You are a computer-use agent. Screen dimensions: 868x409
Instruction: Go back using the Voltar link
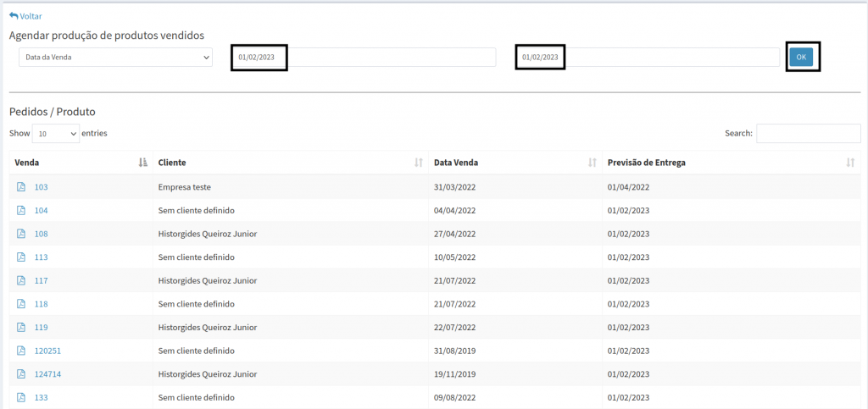pos(25,16)
